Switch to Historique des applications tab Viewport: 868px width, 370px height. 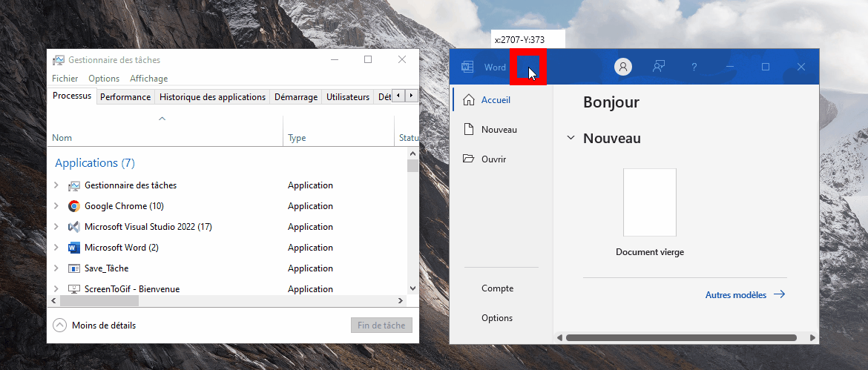(213, 97)
